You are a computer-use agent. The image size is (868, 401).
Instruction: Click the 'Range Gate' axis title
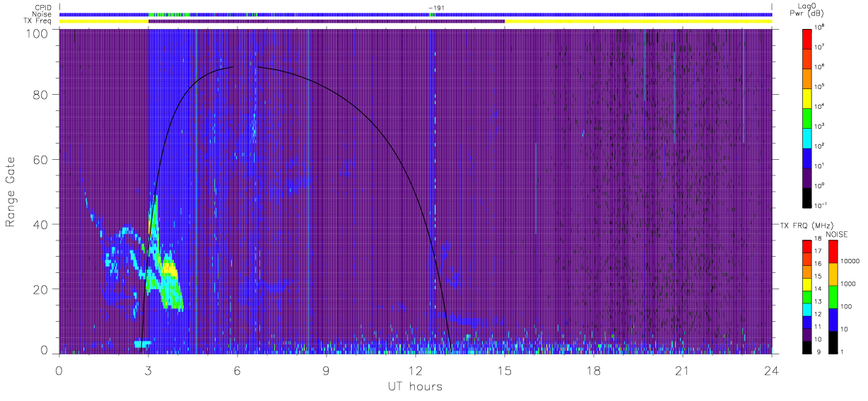(x=11, y=192)
